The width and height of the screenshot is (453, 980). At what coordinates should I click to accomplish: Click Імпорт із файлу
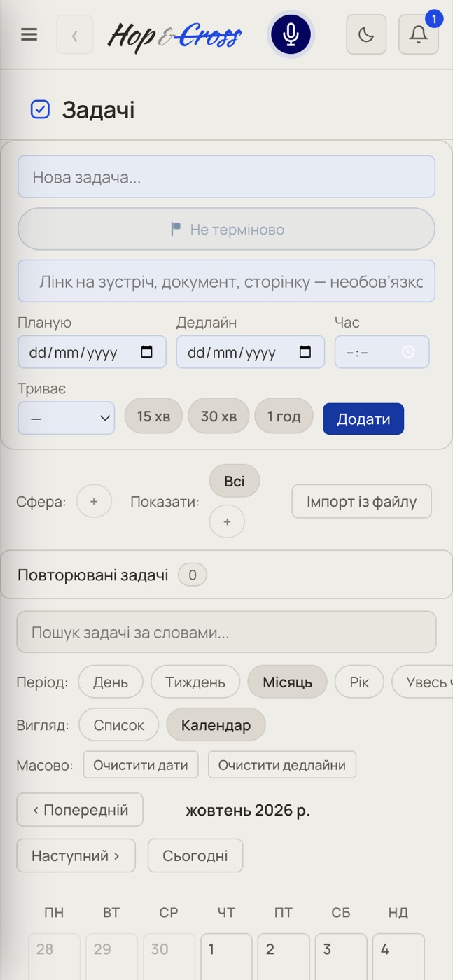coord(362,501)
